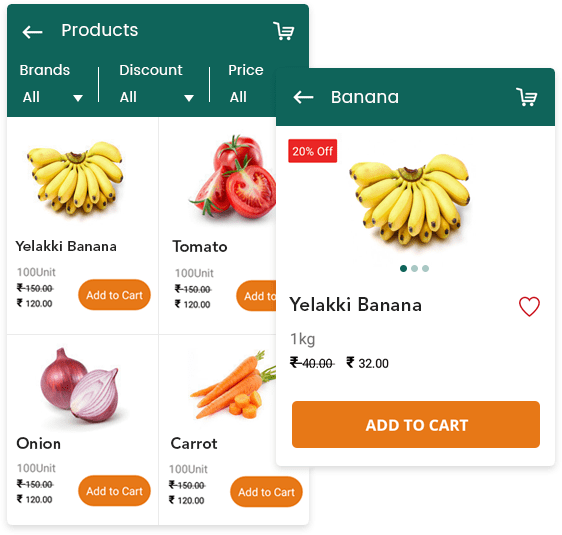Open the Onion product image

(79, 385)
